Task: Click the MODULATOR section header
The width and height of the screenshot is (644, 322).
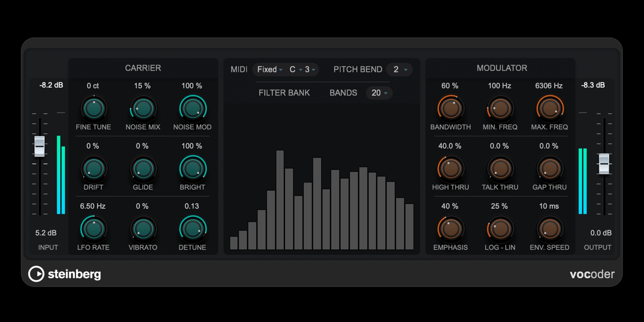Action: click(x=502, y=68)
